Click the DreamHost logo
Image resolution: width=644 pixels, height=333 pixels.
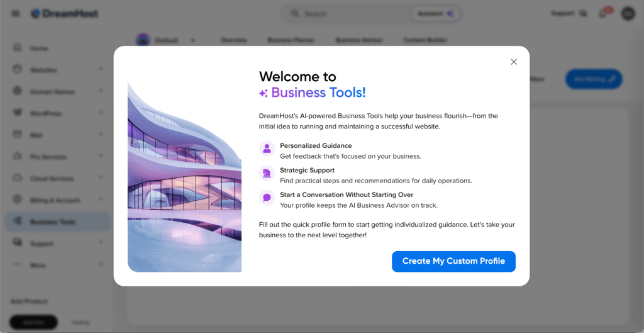coord(65,14)
